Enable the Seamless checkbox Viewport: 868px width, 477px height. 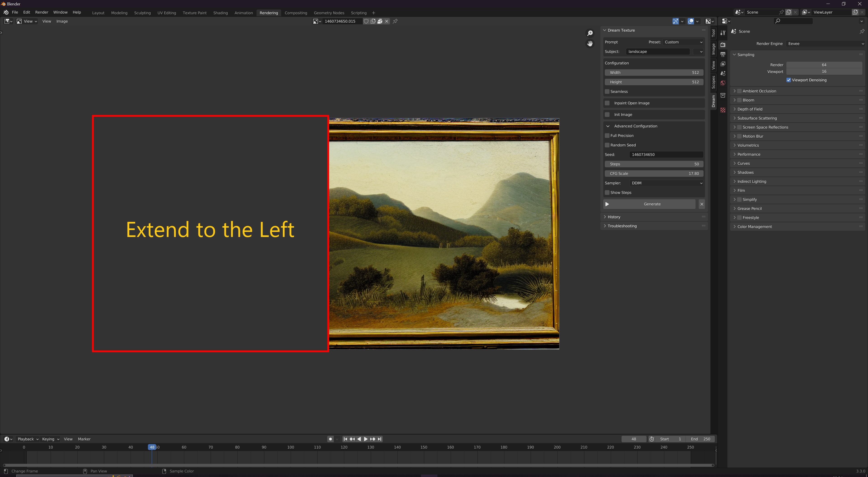pyautogui.click(x=607, y=92)
